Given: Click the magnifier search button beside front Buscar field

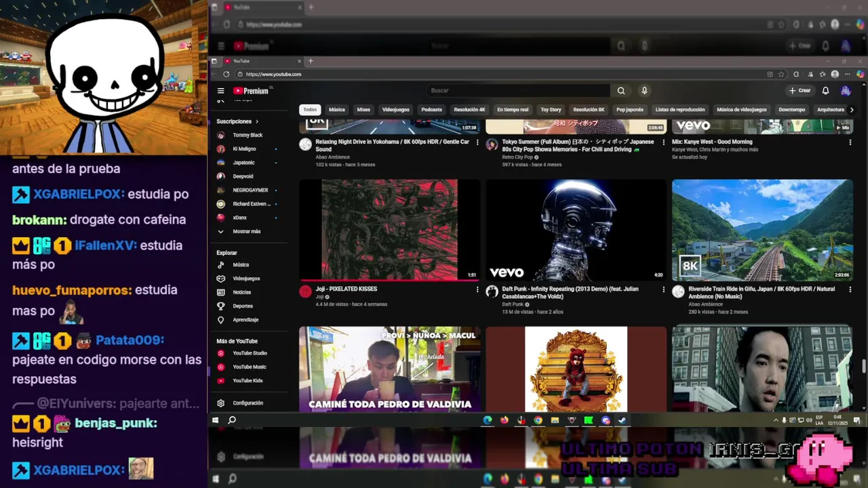Looking at the screenshot, I should (620, 90).
